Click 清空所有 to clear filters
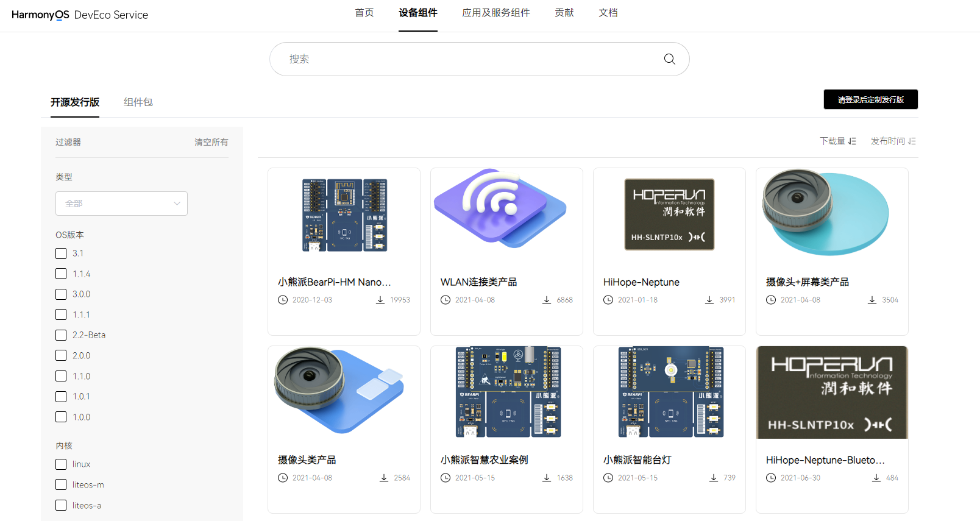The height and width of the screenshot is (521, 980). coord(211,142)
